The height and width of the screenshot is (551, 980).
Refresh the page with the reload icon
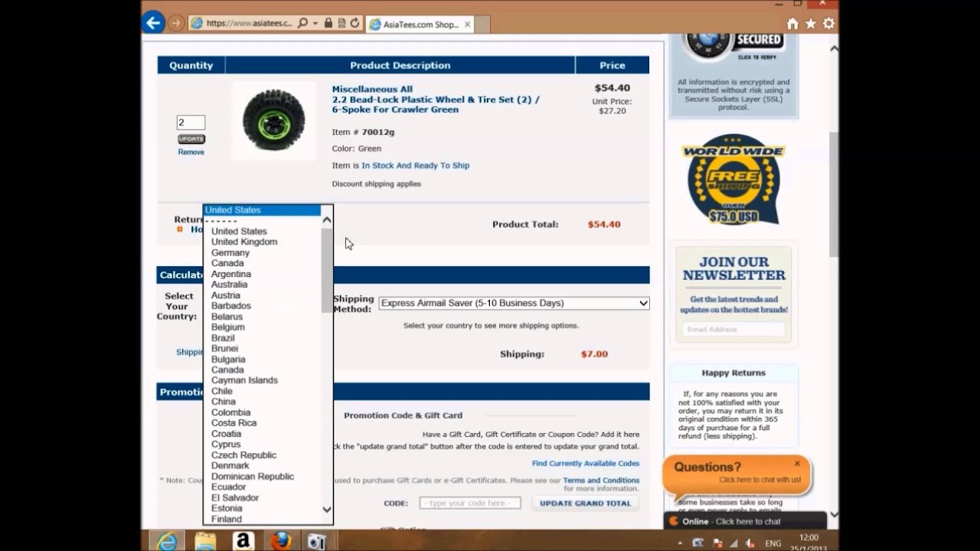354,23
